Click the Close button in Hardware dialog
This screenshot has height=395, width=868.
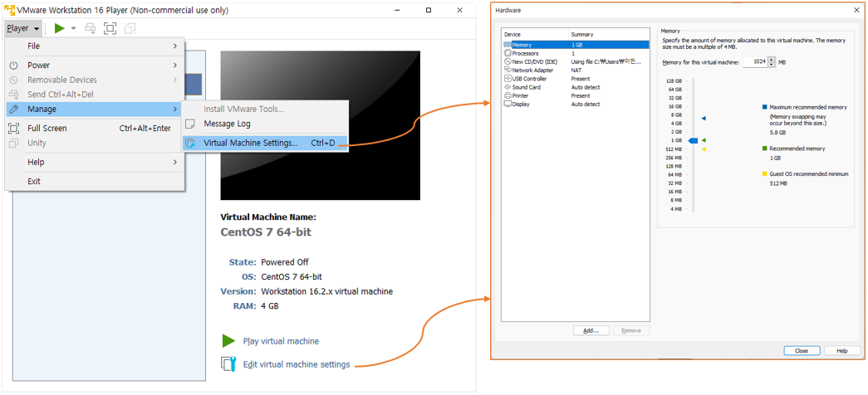click(x=801, y=351)
